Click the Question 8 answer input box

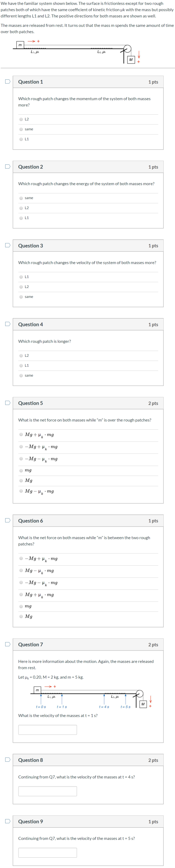pos(47,791)
